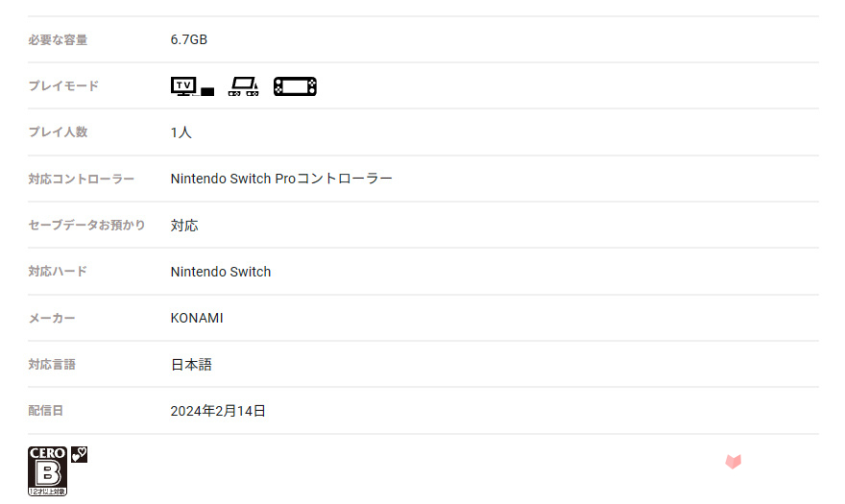
Task: Click the pink wishlist heart icon
Action: coord(733,462)
